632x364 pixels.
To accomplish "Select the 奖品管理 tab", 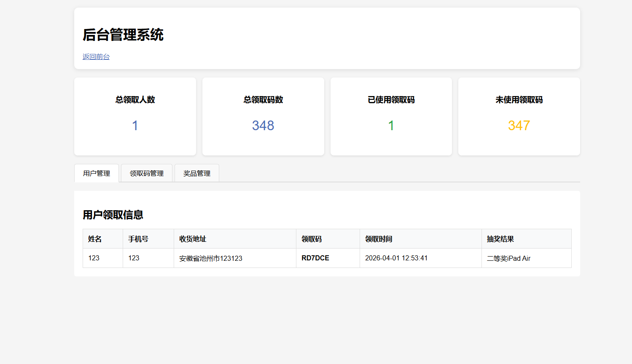I will 196,173.
